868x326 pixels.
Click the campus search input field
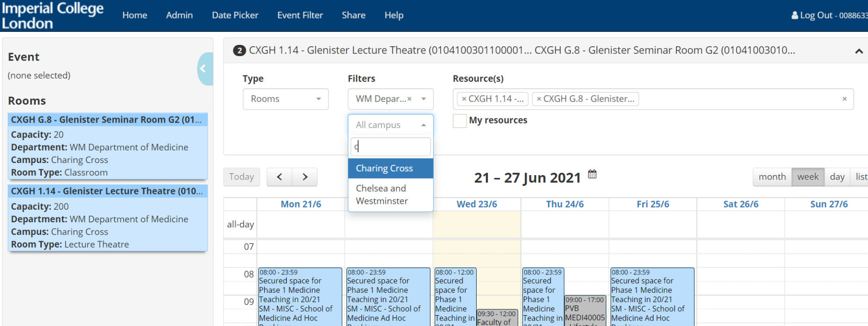click(390, 147)
